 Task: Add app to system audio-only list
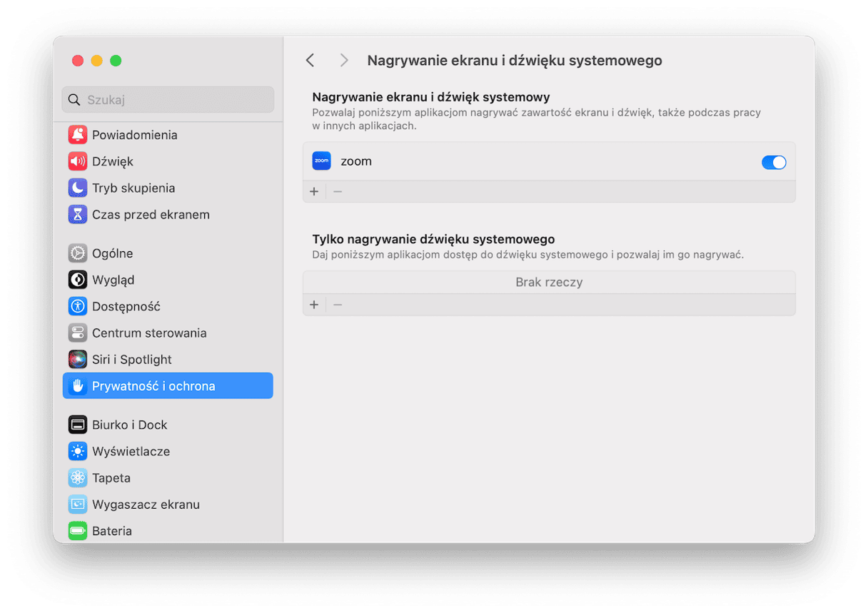pyautogui.click(x=314, y=305)
